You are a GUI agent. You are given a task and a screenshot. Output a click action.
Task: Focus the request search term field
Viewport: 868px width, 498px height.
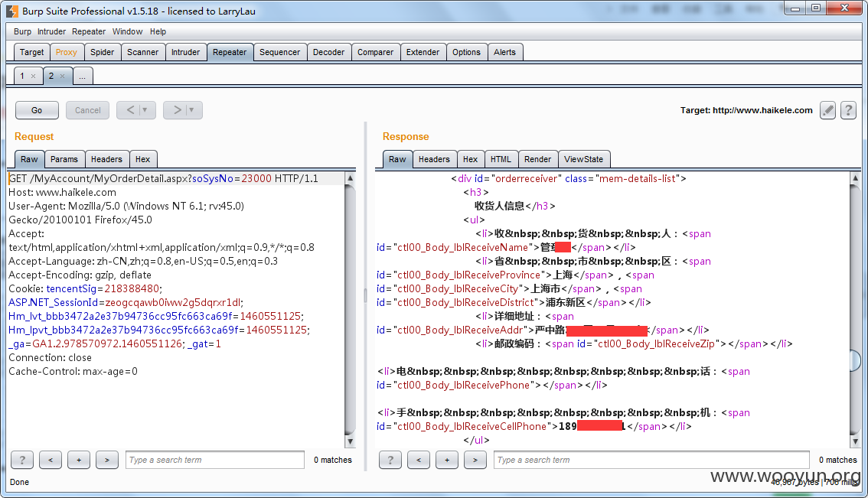click(x=215, y=460)
